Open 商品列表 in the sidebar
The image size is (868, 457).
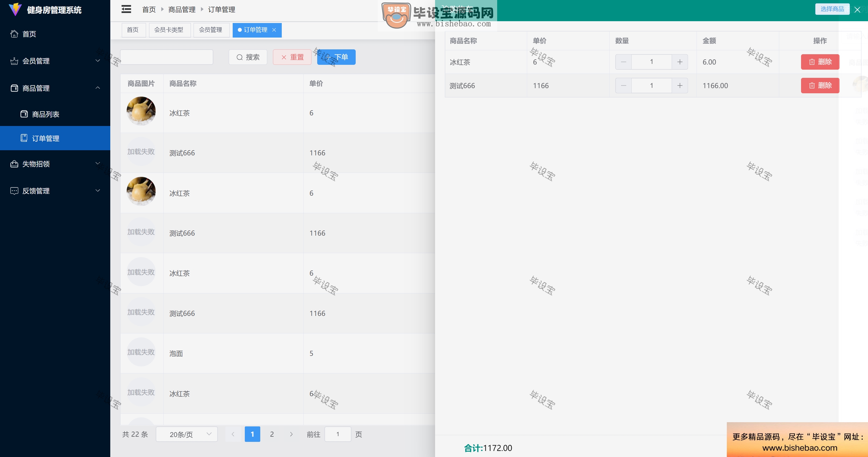(55, 114)
